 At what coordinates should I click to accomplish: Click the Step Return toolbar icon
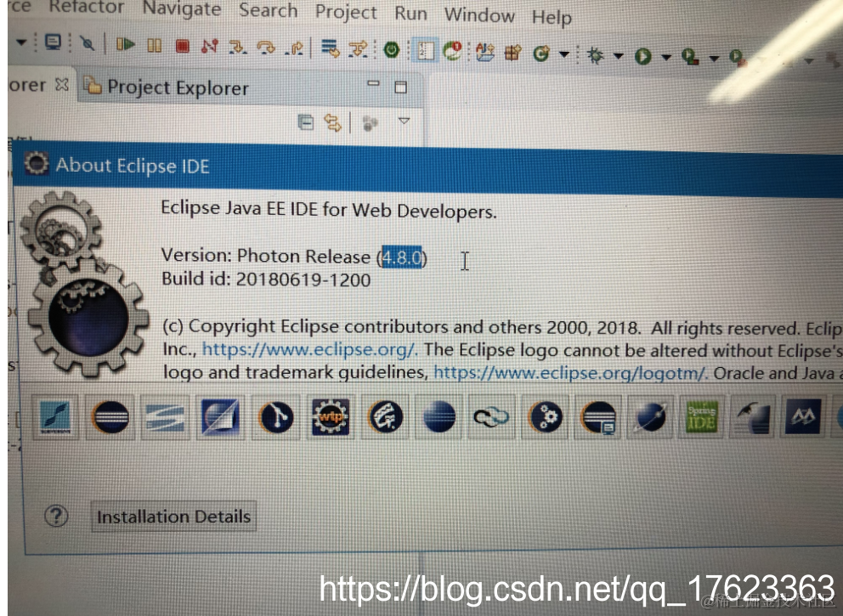(x=294, y=48)
